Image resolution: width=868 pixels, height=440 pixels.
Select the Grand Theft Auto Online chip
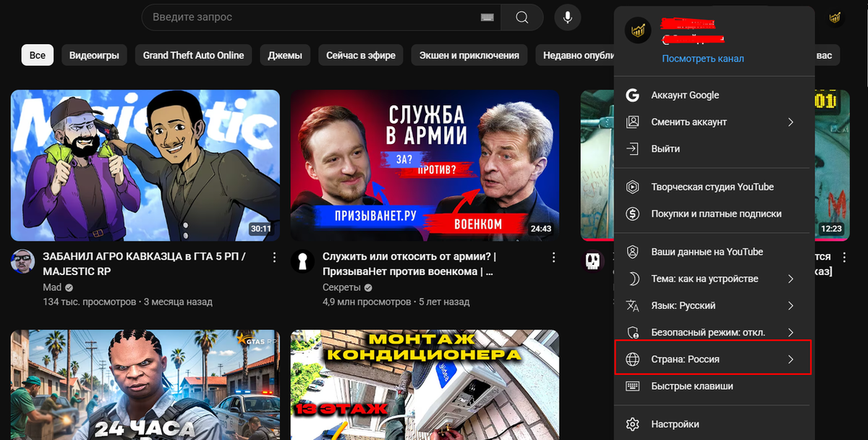click(x=193, y=55)
